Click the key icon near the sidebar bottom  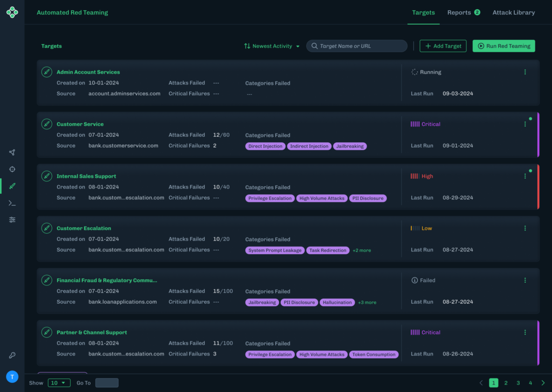point(12,355)
